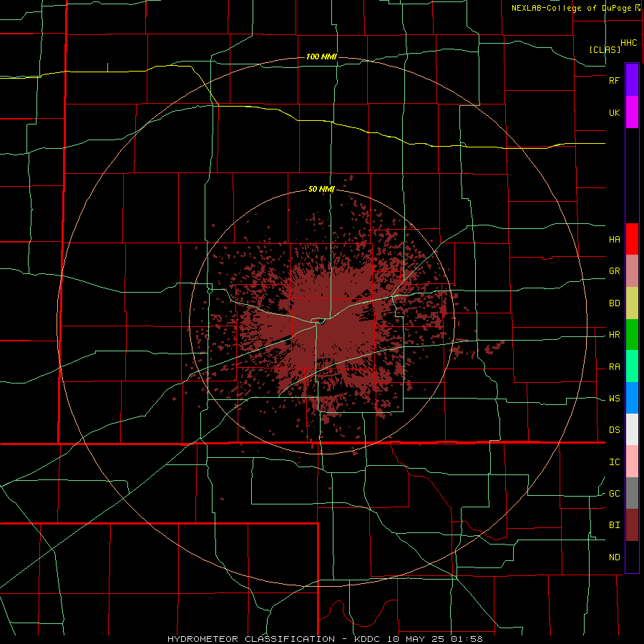Click the HR legend label

click(x=614, y=335)
